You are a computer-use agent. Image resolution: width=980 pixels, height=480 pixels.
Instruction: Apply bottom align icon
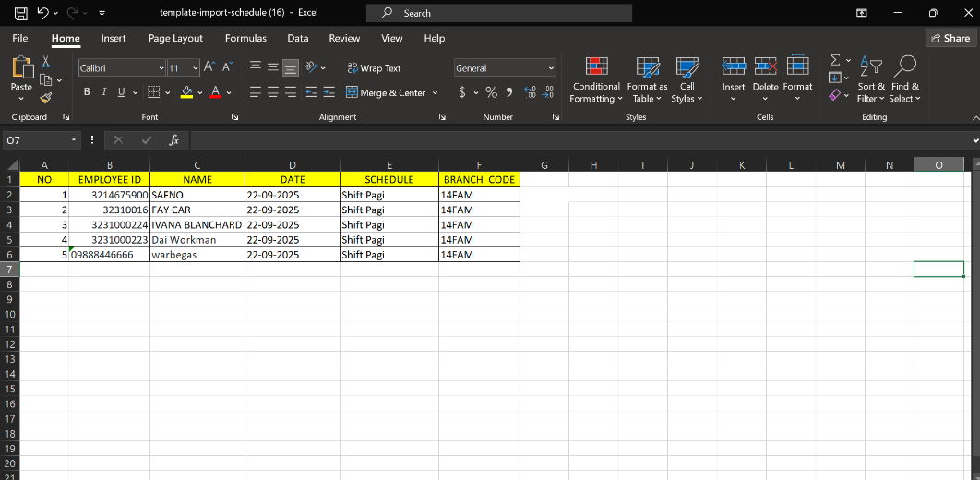point(291,66)
